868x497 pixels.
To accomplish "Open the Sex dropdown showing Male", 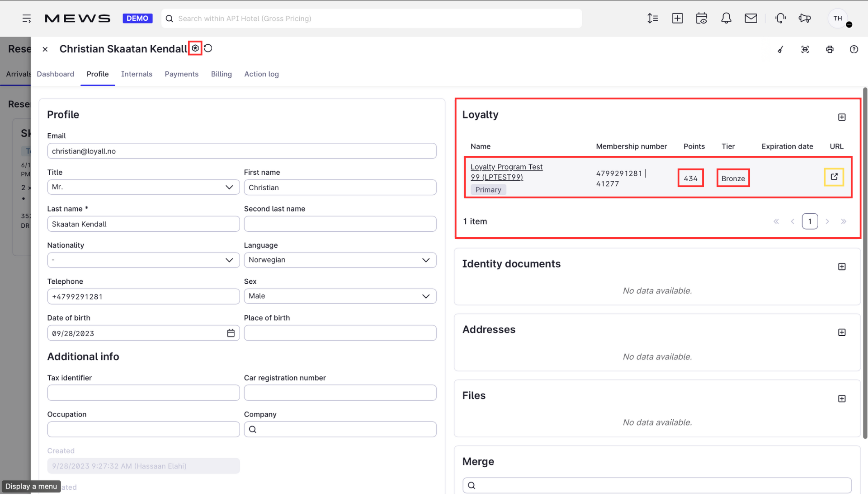I will click(x=340, y=296).
